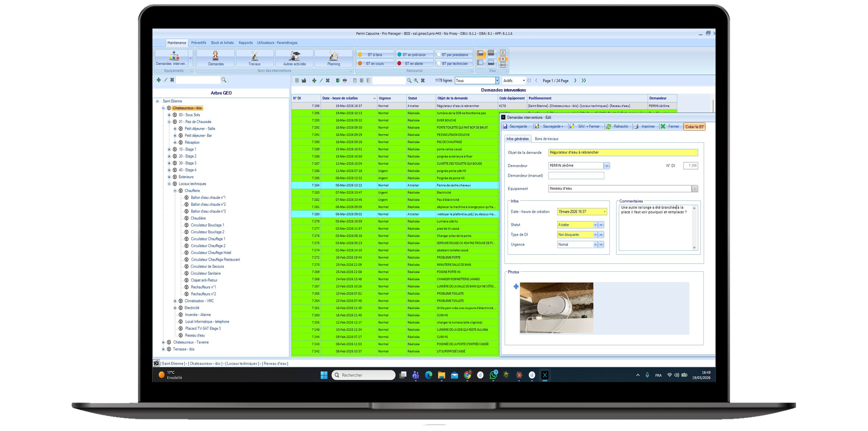Switch to the Bons de travaux tab

click(546, 139)
